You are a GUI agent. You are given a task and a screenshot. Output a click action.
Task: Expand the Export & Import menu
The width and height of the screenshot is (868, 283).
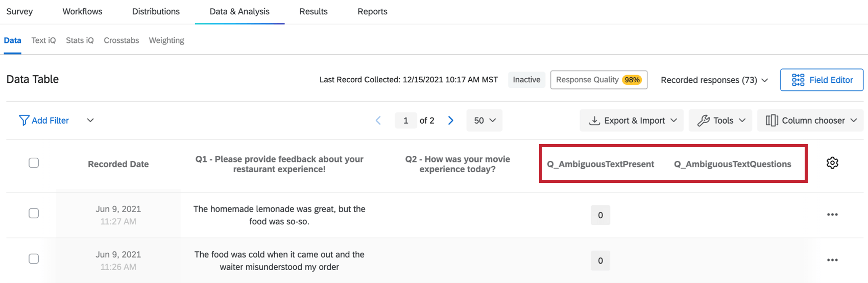click(x=632, y=121)
